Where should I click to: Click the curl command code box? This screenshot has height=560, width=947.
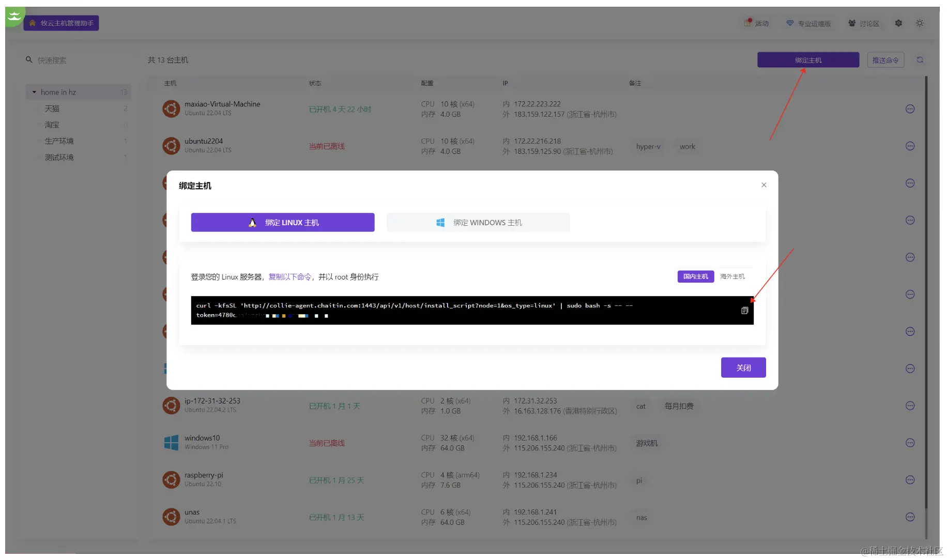click(x=472, y=310)
